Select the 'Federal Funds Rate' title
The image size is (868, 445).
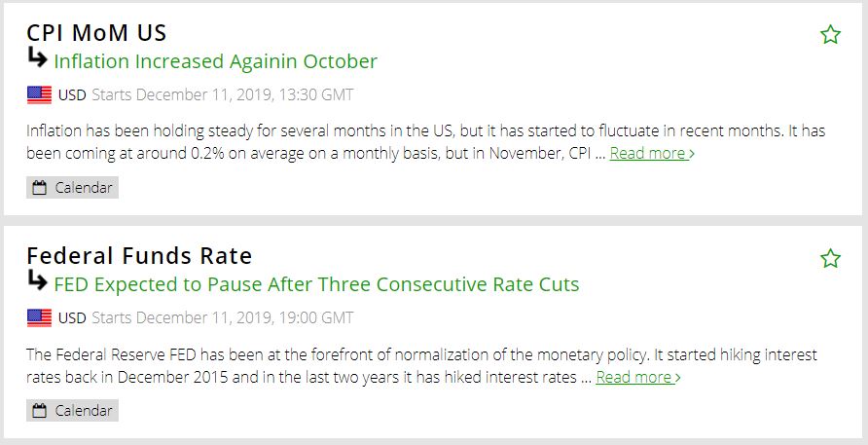pos(139,255)
